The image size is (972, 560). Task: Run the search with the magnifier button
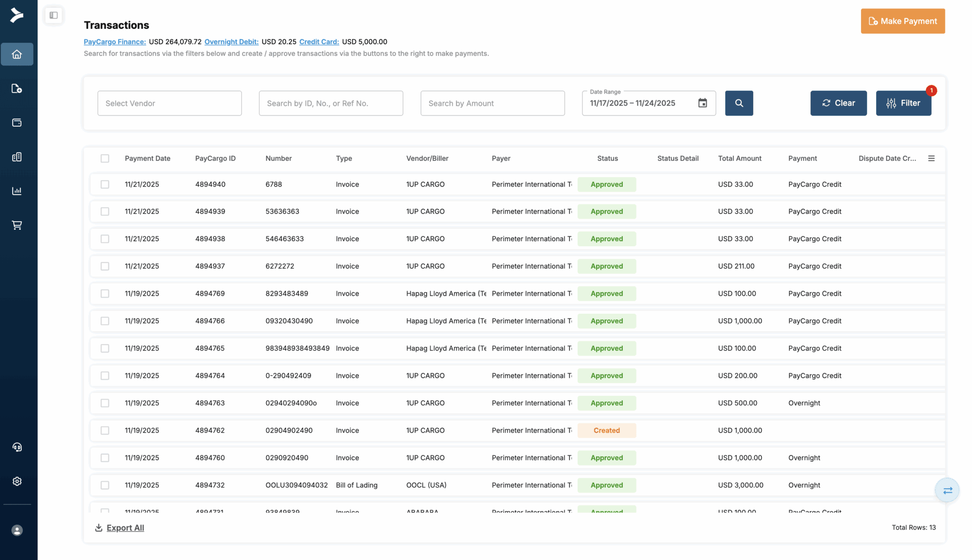pos(739,103)
